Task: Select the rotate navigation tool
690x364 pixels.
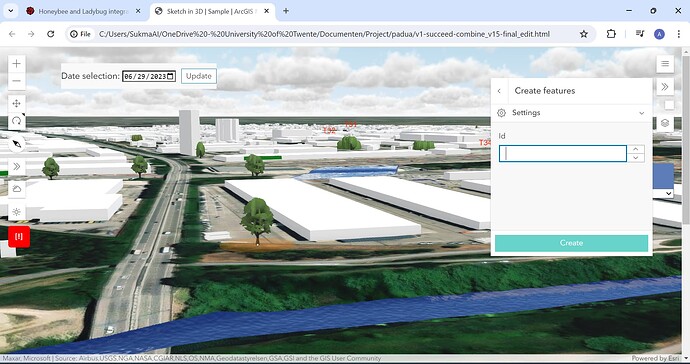Action: [x=16, y=121]
